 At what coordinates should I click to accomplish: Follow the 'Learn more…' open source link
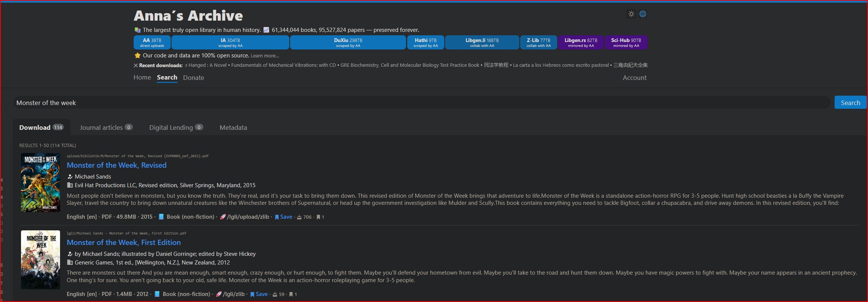(x=265, y=56)
